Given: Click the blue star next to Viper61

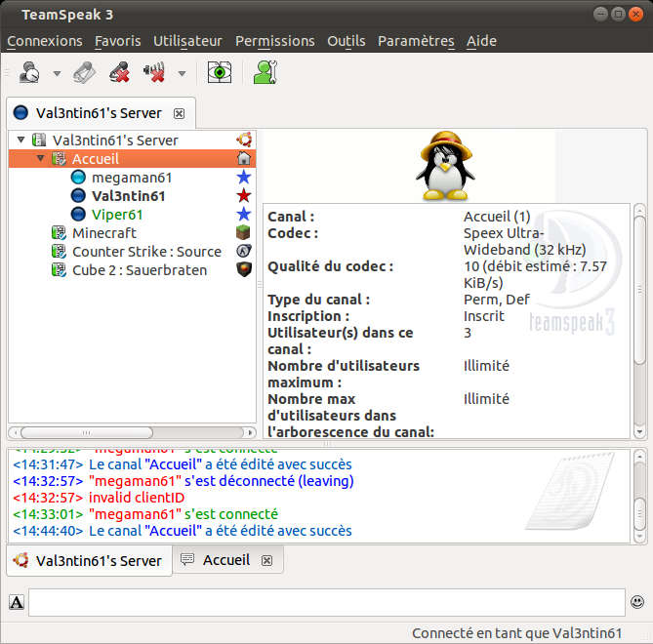Looking at the screenshot, I should point(244,214).
